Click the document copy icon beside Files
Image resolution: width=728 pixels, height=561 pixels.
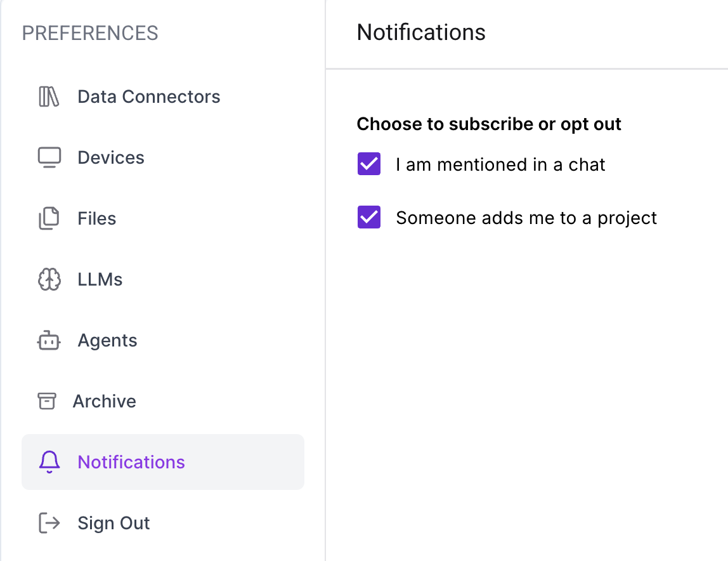(x=49, y=218)
